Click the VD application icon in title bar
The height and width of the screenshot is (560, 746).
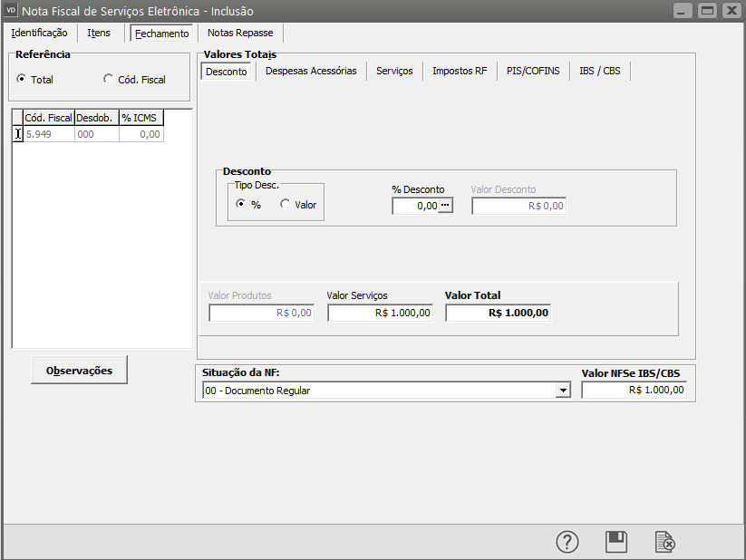point(12,11)
